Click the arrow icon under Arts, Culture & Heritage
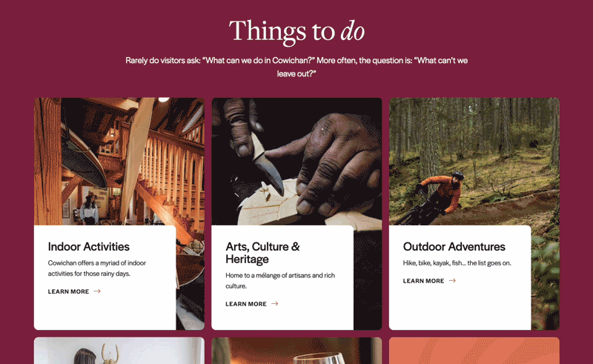The width and height of the screenshot is (593, 364). click(275, 303)
